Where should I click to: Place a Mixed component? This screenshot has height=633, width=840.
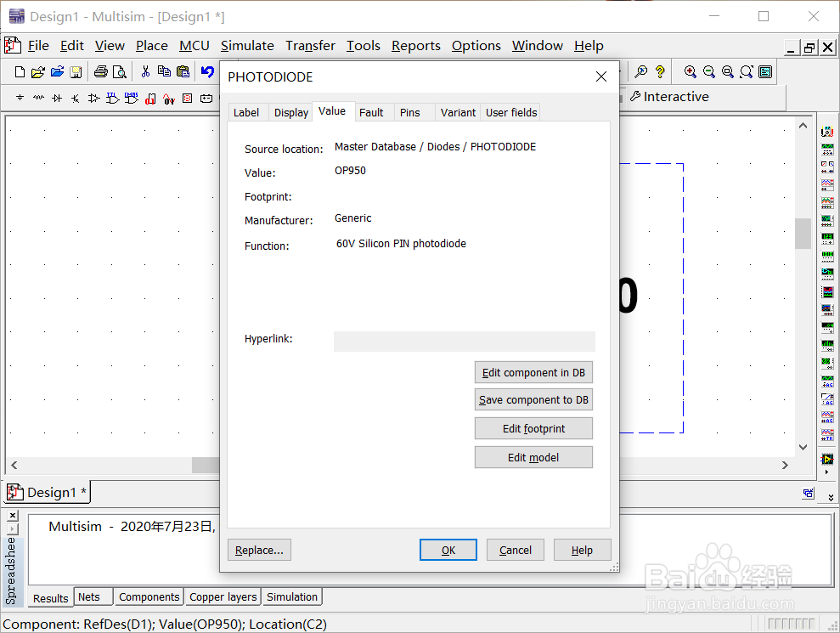(x=169, y=99)
